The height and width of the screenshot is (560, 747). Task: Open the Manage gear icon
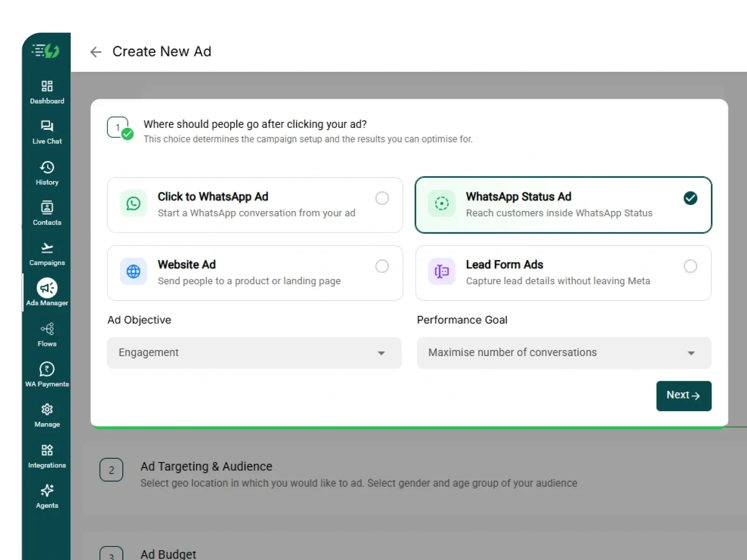tap(47, 409)
